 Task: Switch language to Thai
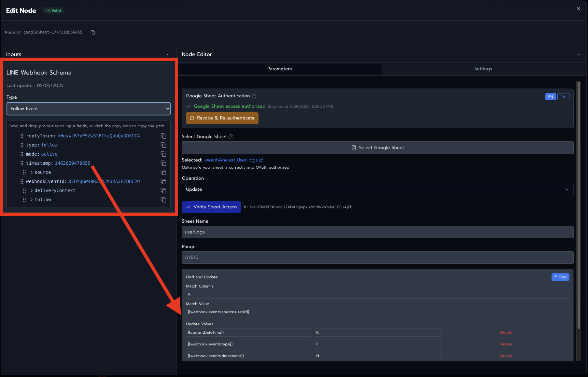pyautogui.click(x=563, y=97)
